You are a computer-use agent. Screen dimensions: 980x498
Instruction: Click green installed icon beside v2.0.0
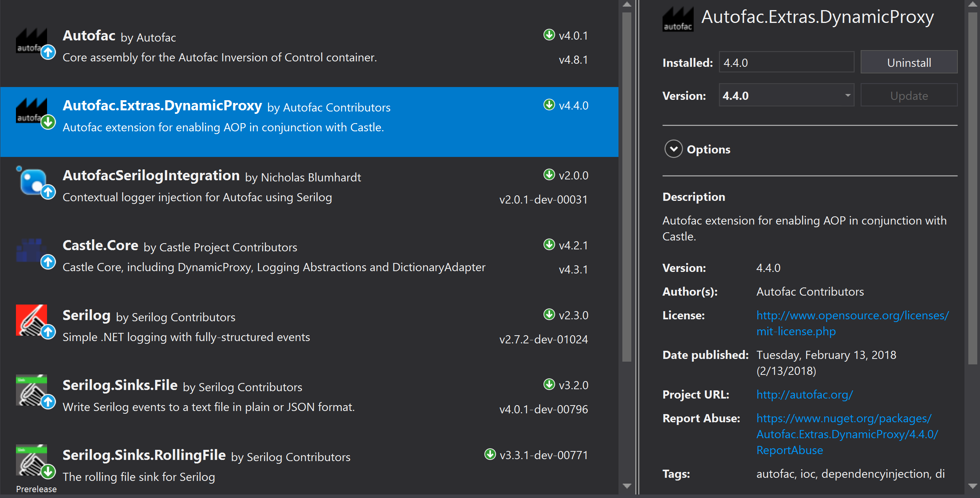(549, 174)
